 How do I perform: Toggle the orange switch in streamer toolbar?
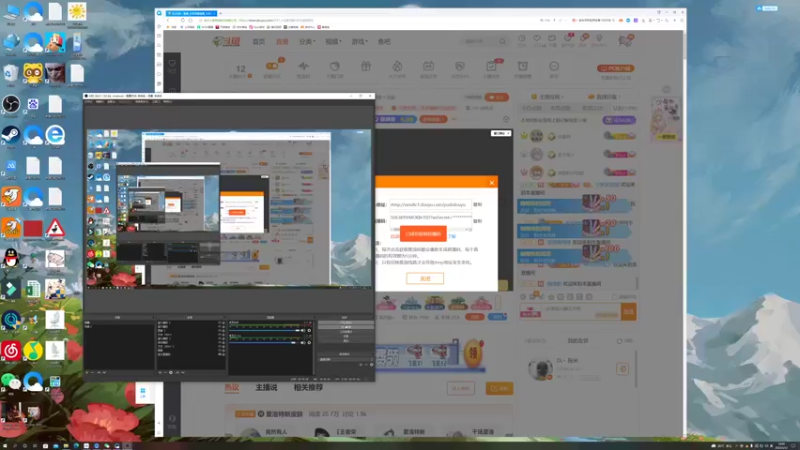coord(272,66)
